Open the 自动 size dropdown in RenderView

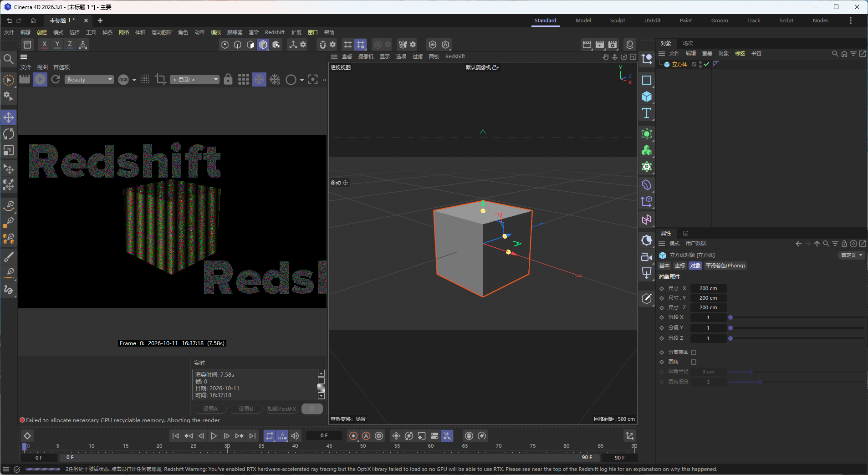pyautogui.click(x=195, y=80)
